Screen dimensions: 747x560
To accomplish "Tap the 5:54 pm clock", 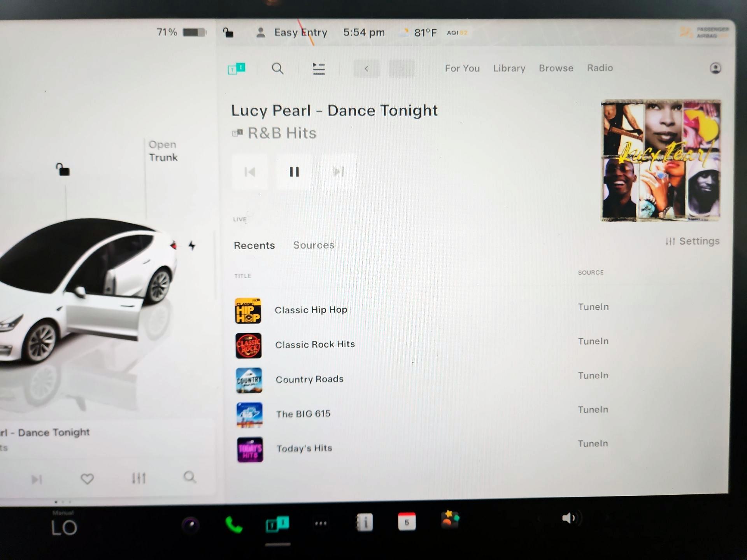I will pos(364,33).
